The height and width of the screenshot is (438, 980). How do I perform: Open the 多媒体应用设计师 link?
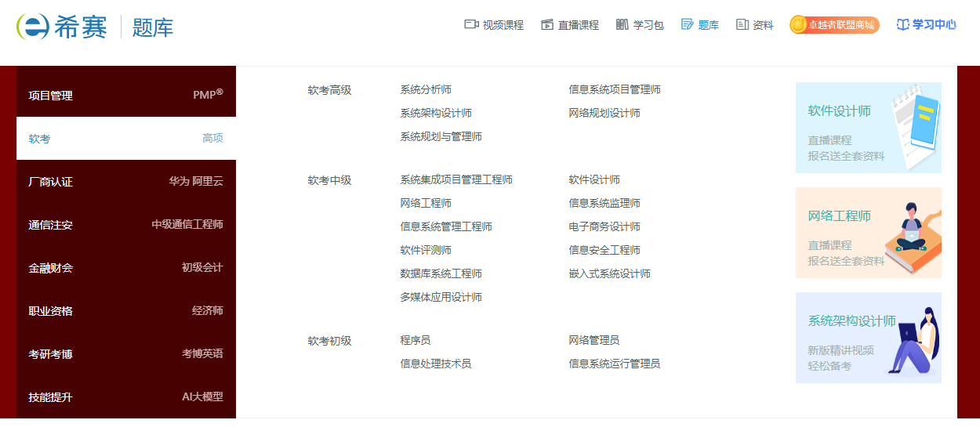[x=441, y=298]
